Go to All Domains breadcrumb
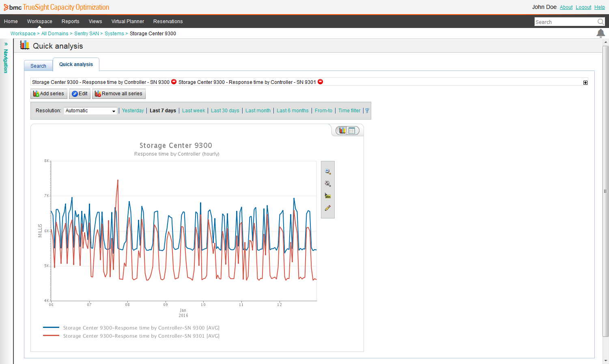The height and width of the screenshot is (364, 609). tap(55, 34)
